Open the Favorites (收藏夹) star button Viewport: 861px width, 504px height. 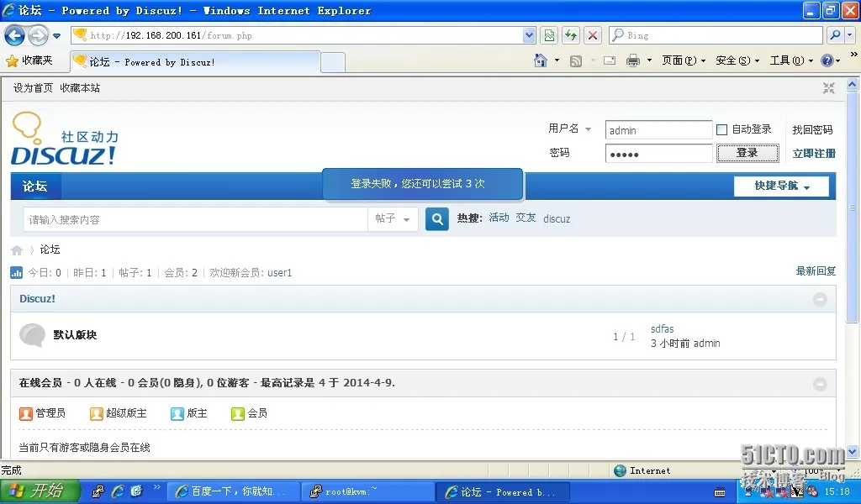[x=29, y=60]
